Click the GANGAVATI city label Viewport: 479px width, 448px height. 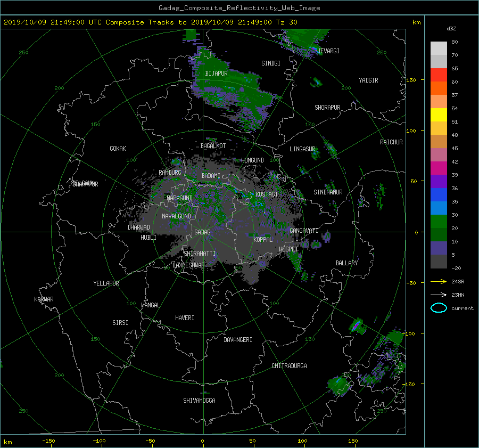point(304,231)
